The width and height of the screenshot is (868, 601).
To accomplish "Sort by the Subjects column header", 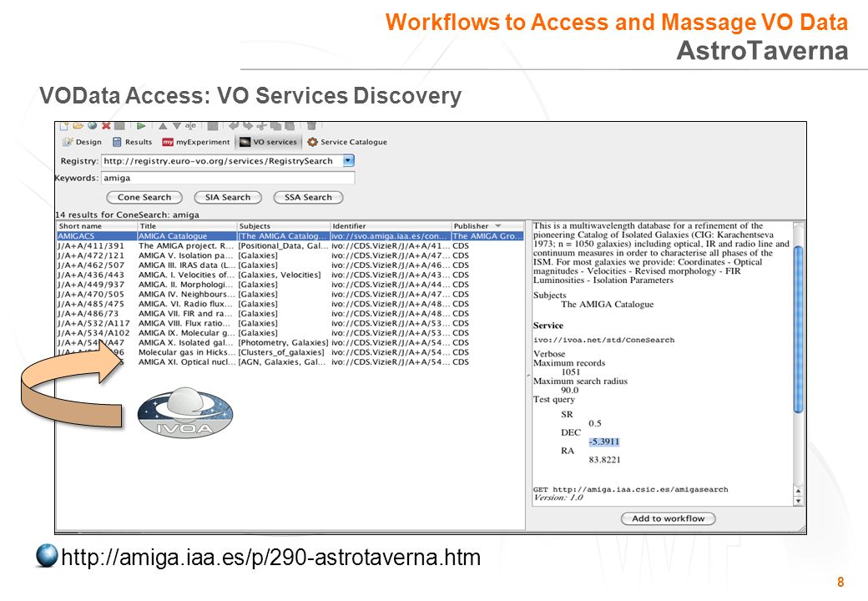I will click(284, 225).
